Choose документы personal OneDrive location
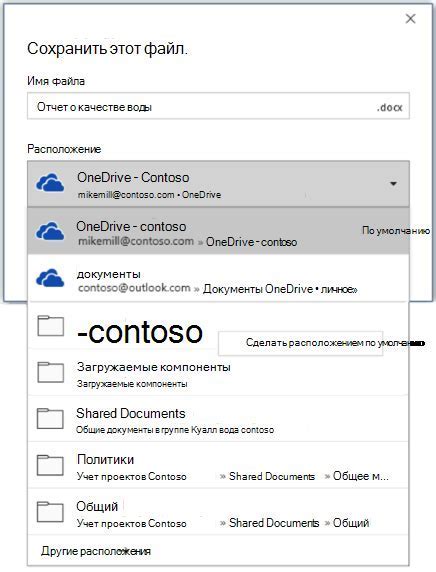Screen dimensions: 436x572 point(218,278)
